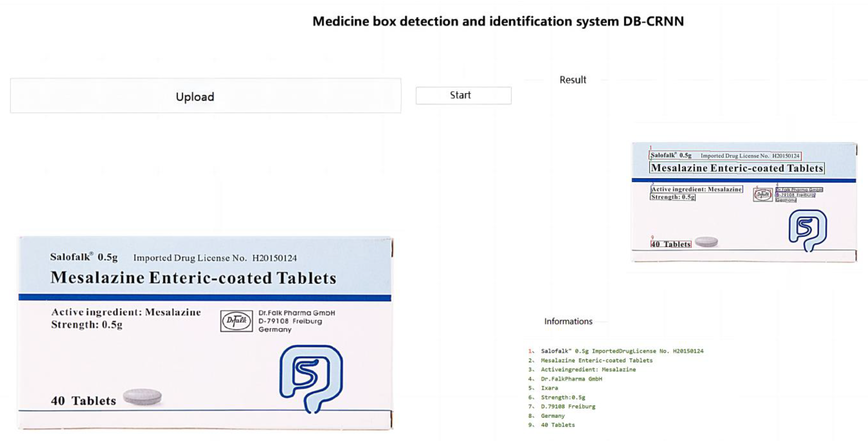Click the detected Dr. Falk logo box in result
Image resolution: width=868 pixels, height=441 pixels.
(x=763, y=194)
